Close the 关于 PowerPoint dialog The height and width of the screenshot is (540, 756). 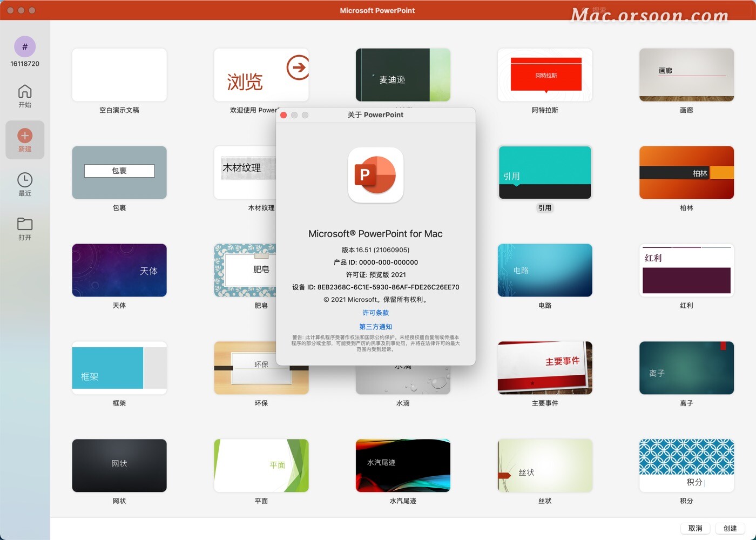[x=283, y=115]
